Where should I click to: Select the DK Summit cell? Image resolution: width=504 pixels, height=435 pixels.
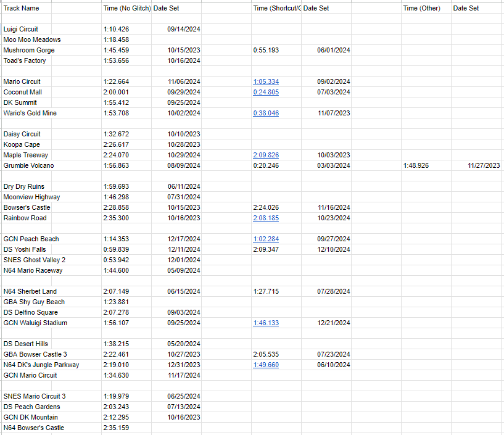[27, 102]
